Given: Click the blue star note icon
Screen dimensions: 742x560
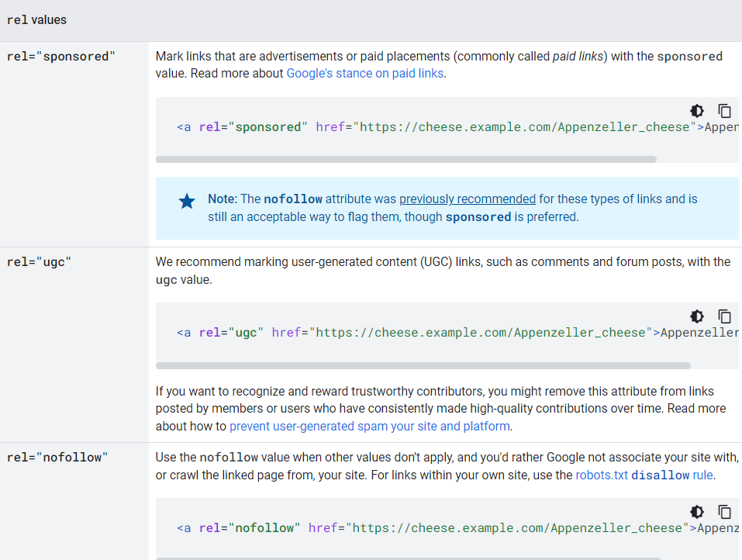Looking at the screenshot, I should click(187, 201).
